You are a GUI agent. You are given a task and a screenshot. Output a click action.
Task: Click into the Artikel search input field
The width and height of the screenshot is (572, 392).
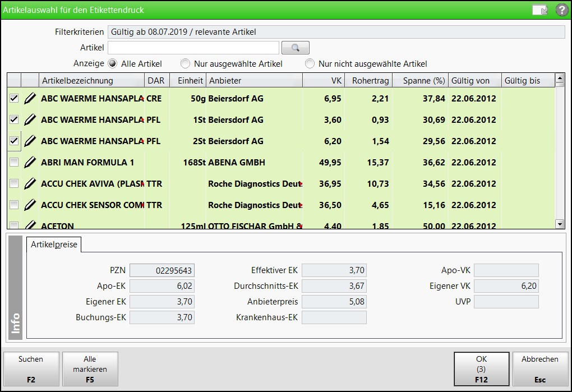click(x=193, y=48)
